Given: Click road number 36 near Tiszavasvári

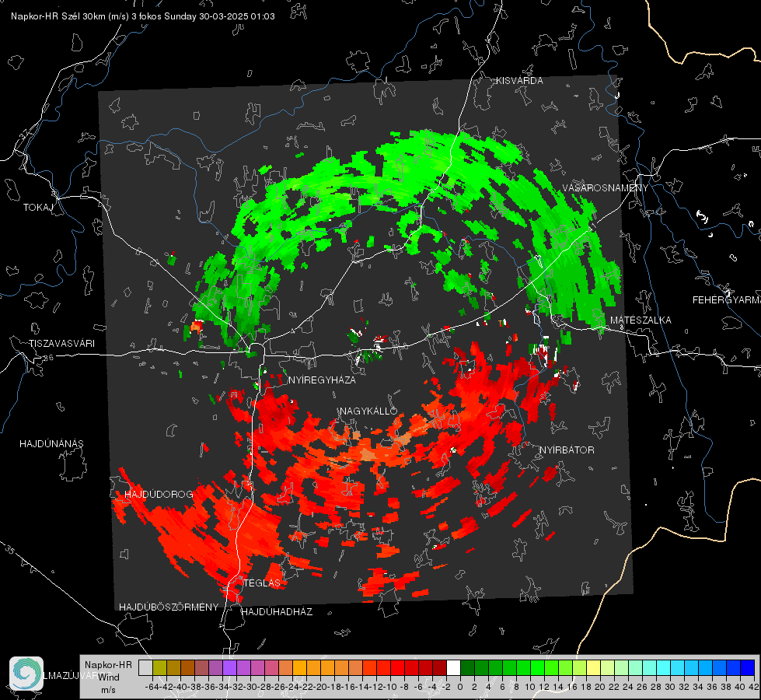Looking at the screenshot, I should coord(48,358).
